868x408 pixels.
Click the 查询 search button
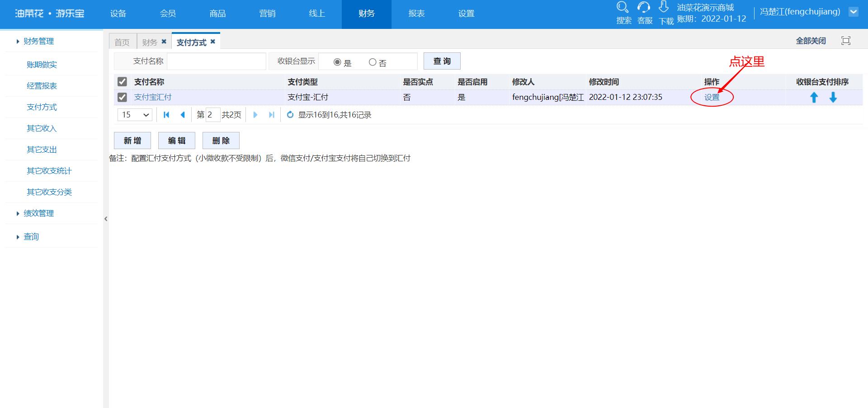[442, 61]
